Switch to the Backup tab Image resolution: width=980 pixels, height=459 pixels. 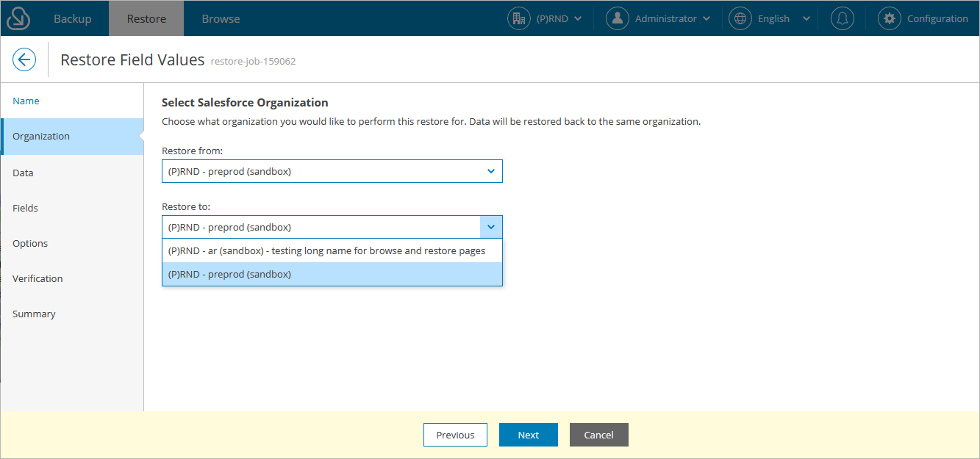coord(73,18)
